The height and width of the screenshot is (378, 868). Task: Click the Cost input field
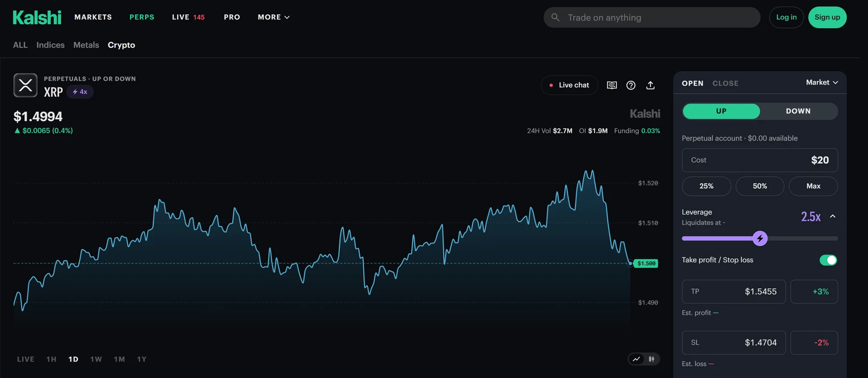pyautogui.click(x=760, y=160)
